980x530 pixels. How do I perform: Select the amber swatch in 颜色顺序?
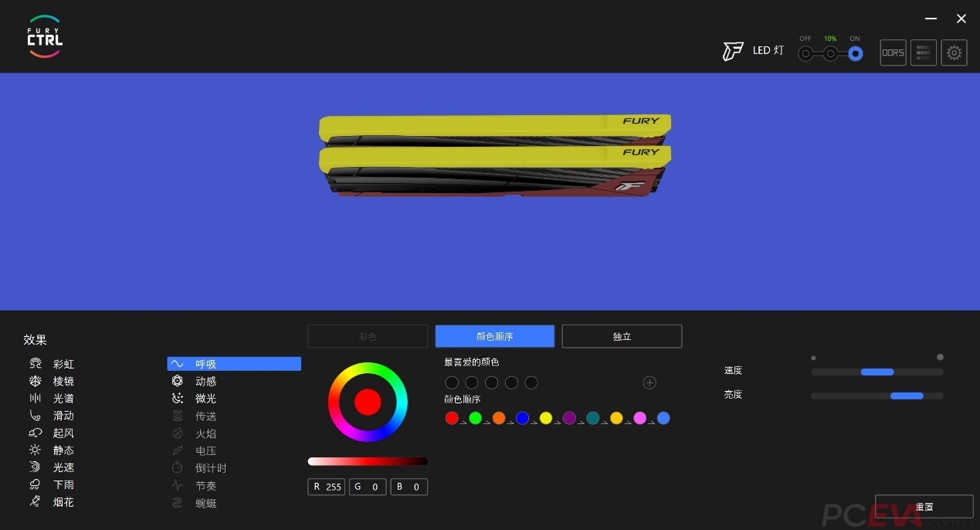click(616, 418)
